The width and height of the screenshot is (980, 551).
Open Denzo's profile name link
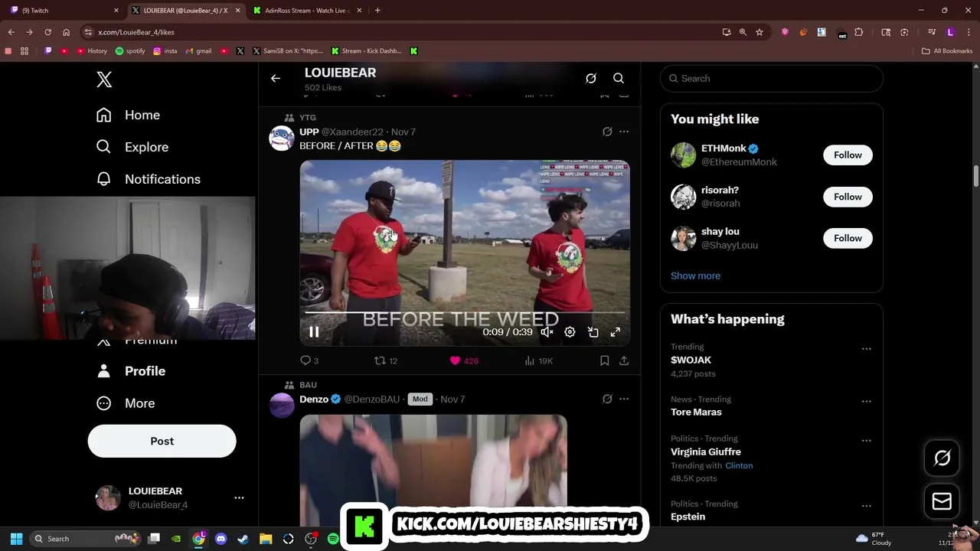[x=314, y=399]
